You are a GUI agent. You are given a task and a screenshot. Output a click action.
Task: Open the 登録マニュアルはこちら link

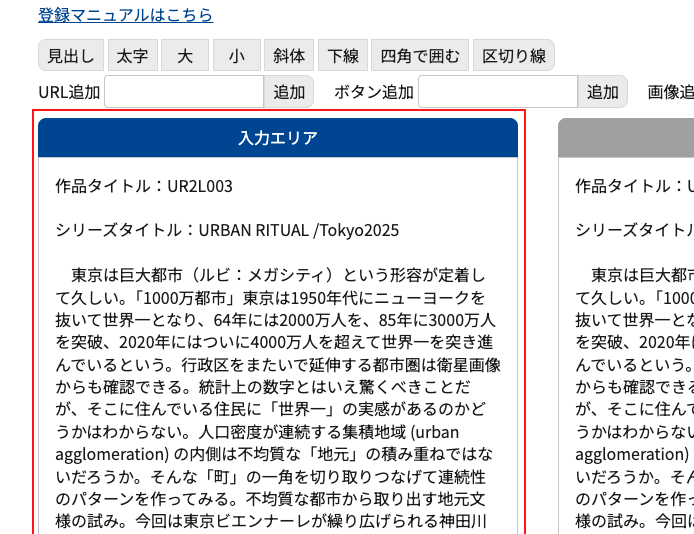pos(125,15)
